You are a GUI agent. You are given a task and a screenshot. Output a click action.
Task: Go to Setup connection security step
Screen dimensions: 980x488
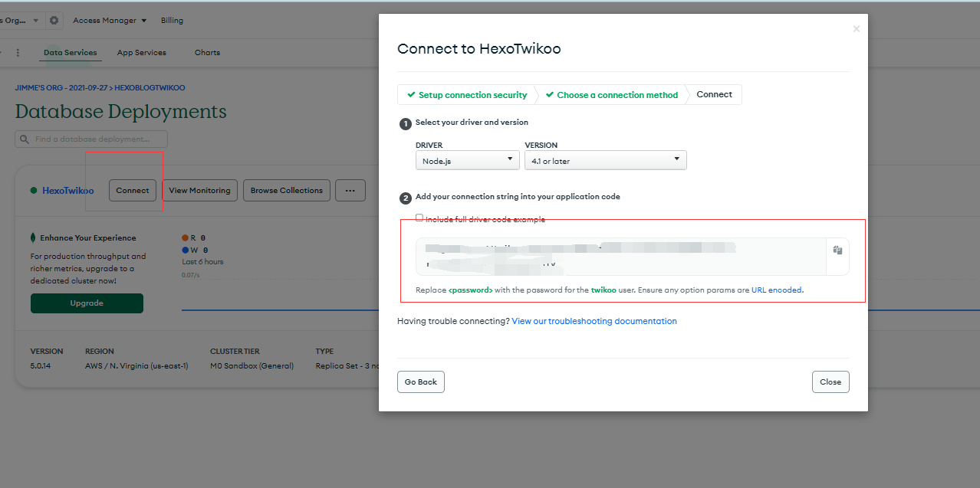tap(467, 95)
